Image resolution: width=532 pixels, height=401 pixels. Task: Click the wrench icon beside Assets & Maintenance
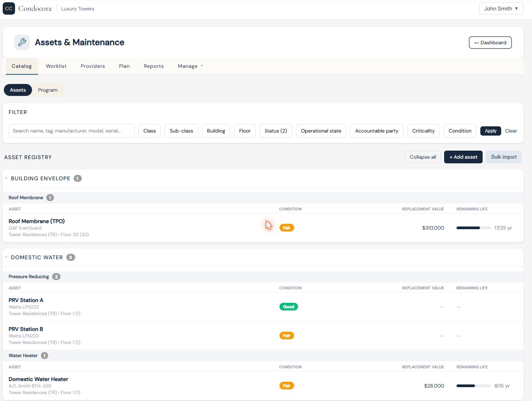22,42
